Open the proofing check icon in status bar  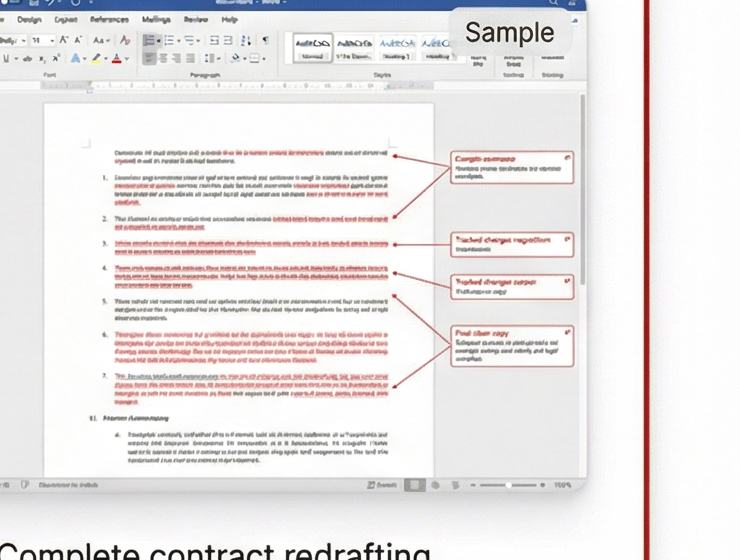click(x=25, y=485)
